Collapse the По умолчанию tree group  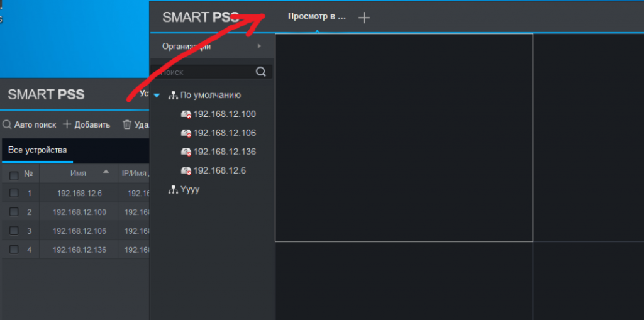[157, 96]
